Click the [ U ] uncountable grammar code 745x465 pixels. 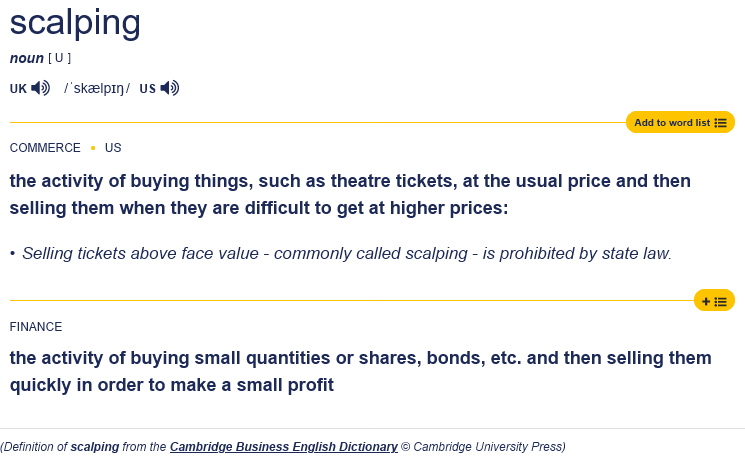tap(60, 58)
